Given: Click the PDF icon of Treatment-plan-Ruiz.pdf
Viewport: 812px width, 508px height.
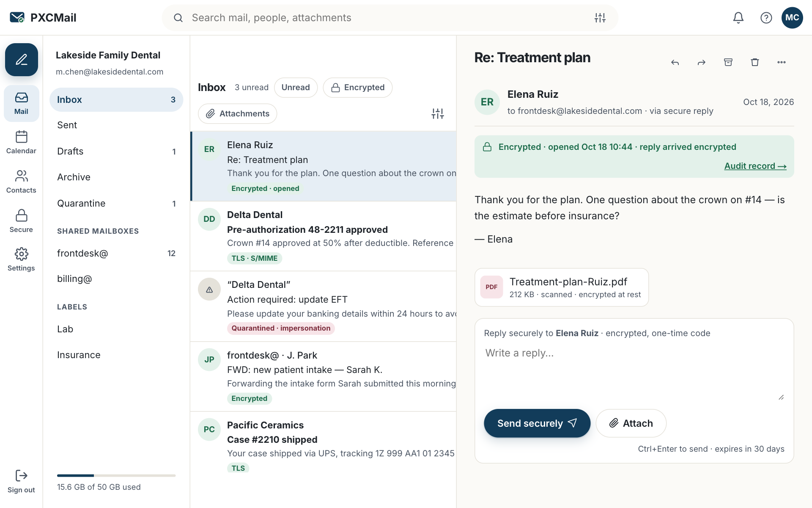Looking at the screenshot, I should tap(491, 287).
